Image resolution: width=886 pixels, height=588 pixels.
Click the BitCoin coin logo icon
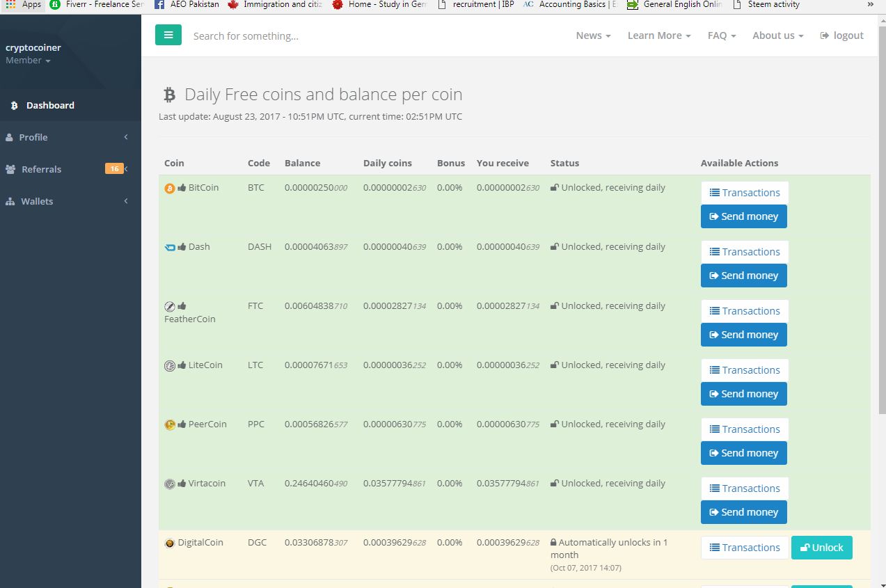point(170,188)
